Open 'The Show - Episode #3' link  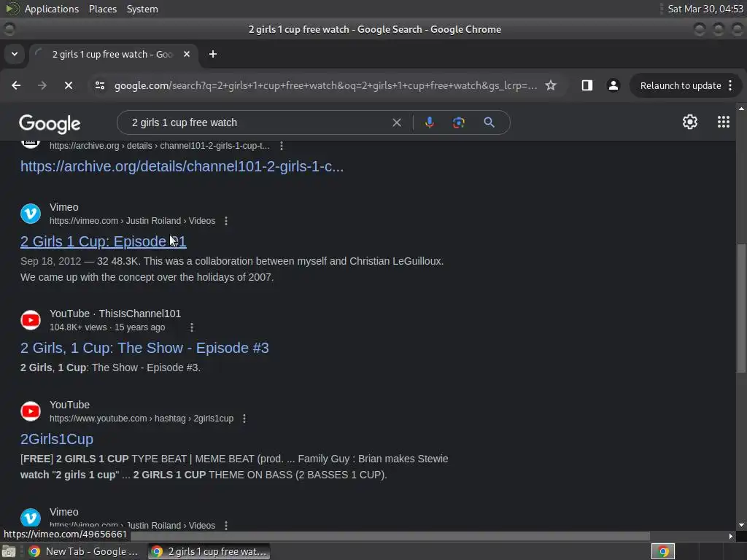[x=144, y=348]
